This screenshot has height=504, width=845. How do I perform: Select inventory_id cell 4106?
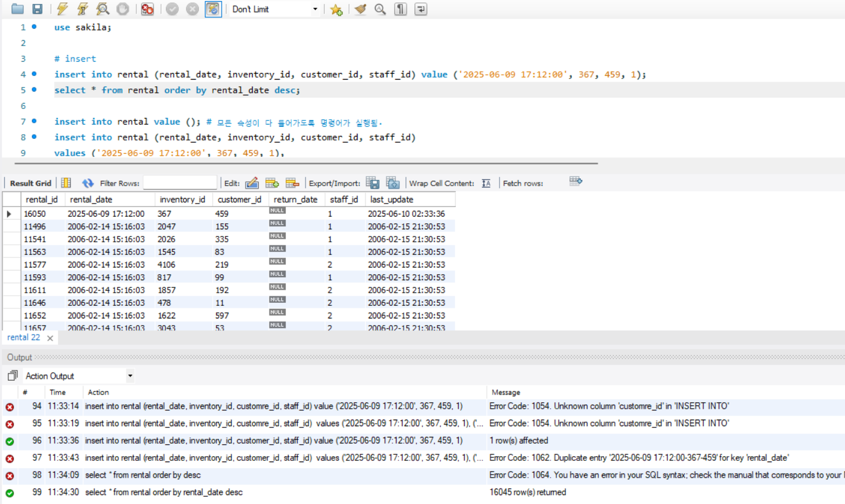click(184, 265)
